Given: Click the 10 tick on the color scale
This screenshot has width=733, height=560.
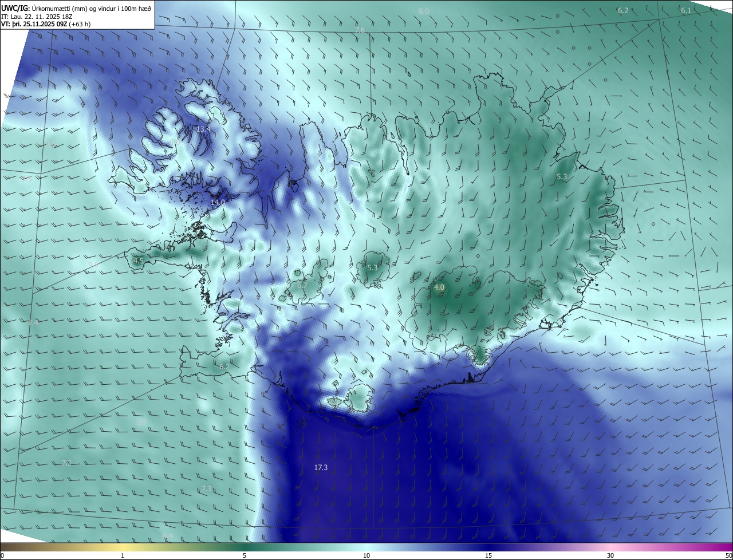Looking at the screenshot, I should (x=366, y=555).
